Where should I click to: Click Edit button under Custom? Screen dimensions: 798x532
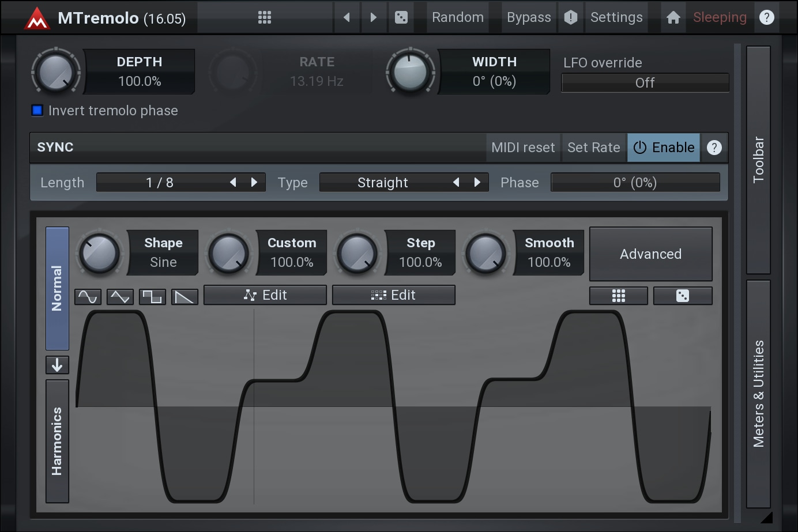pyautogui.click(x=265, y=295)
